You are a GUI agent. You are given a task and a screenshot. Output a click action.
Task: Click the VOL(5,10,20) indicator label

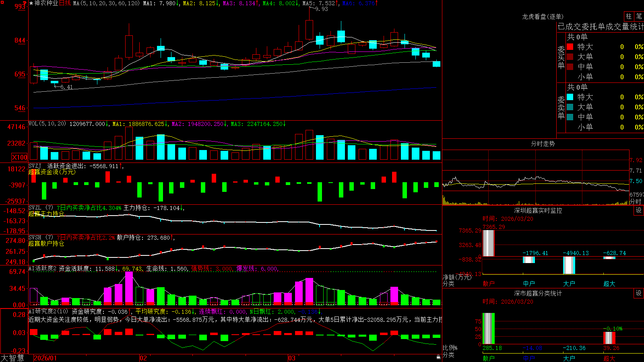pyautogui.click(x=47, y=124)
